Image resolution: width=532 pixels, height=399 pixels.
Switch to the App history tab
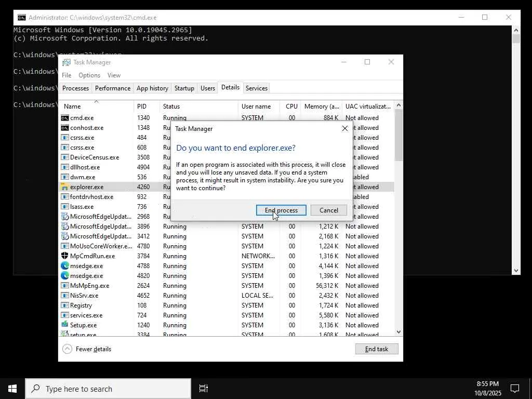[152, 88]
